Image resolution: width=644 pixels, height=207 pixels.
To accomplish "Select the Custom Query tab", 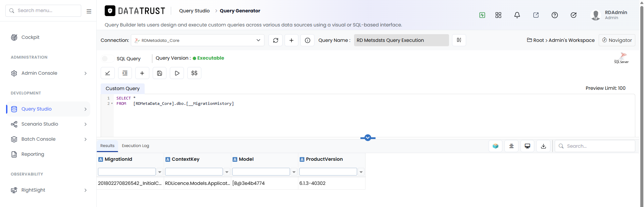I will [x=122, y=88].
